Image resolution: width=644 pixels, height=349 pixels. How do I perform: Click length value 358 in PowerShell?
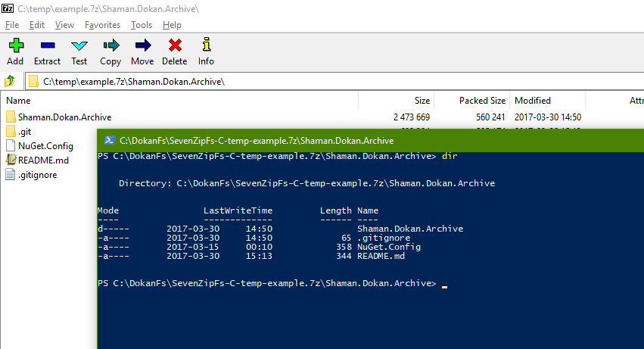[344, 247]
